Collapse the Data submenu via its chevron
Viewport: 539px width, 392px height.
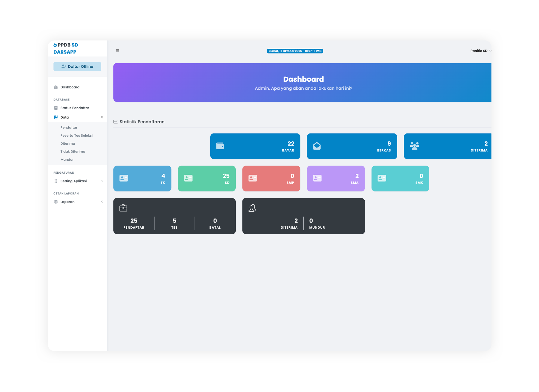coord(102,117)
